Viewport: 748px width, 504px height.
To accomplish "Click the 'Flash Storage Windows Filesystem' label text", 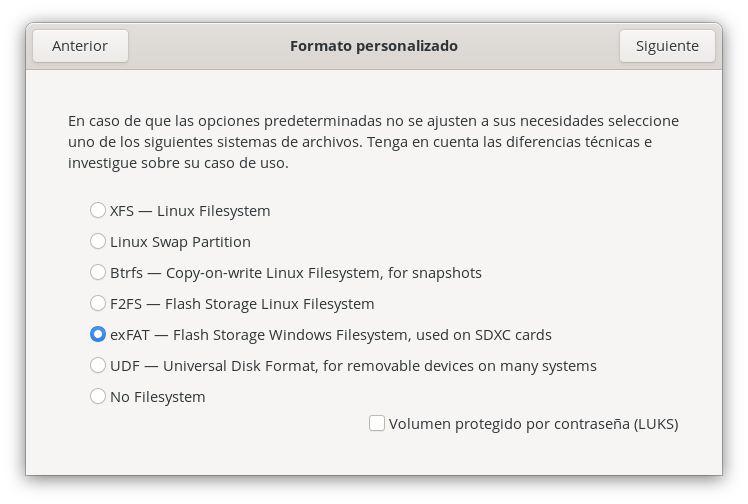I will (291, 335).
